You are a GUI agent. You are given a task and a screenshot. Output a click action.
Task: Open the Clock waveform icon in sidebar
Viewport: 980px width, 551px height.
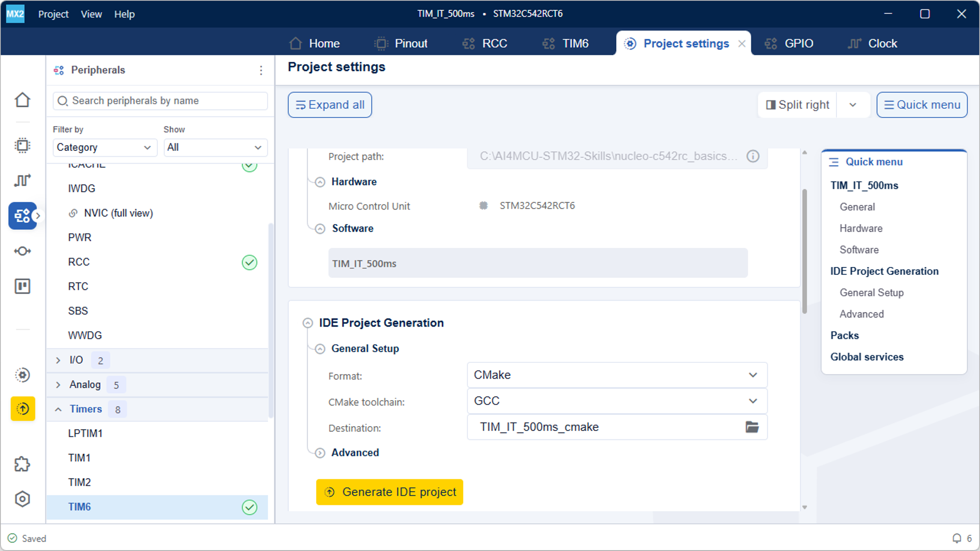(23, 181)
